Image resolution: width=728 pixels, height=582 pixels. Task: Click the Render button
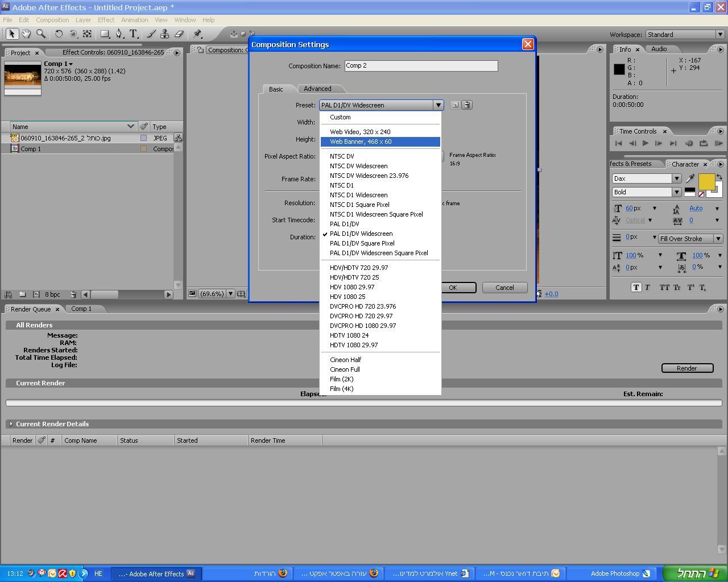[x=687, y=368]
